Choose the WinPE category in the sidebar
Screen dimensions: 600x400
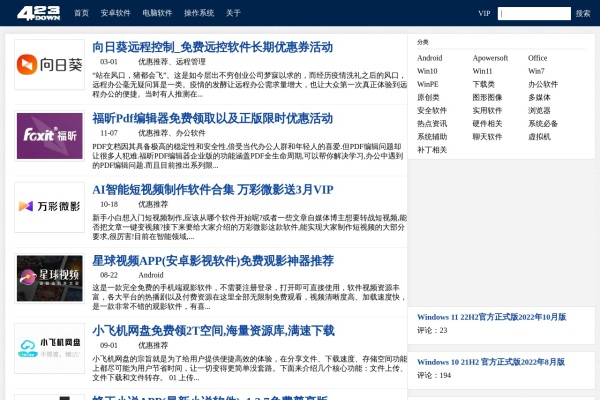click(x=428, y=84)
